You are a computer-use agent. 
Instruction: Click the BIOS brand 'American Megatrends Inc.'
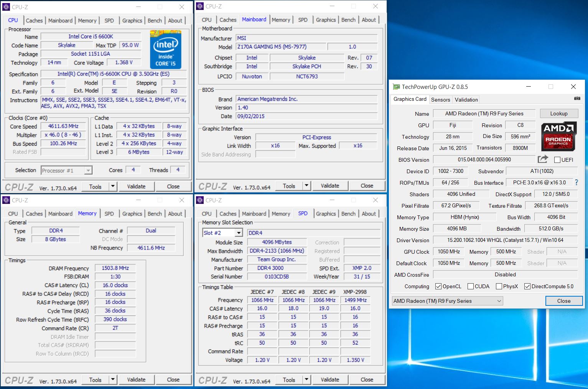point(307,99)
